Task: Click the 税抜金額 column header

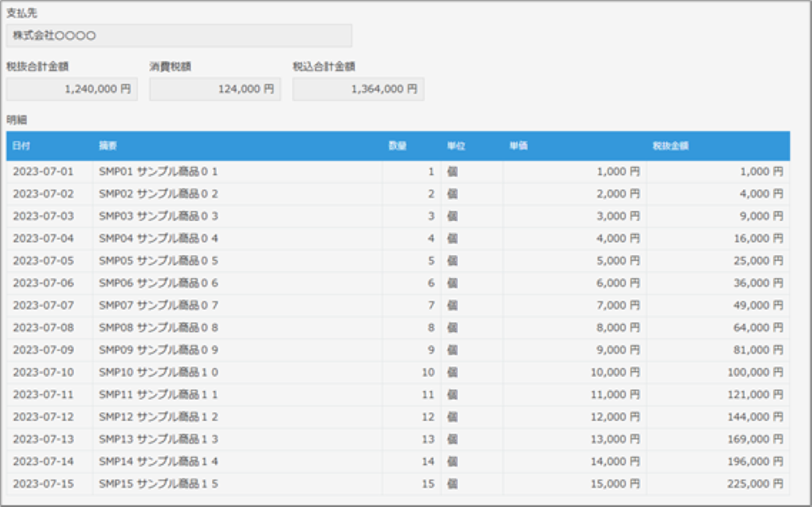Action: (671, 146)
